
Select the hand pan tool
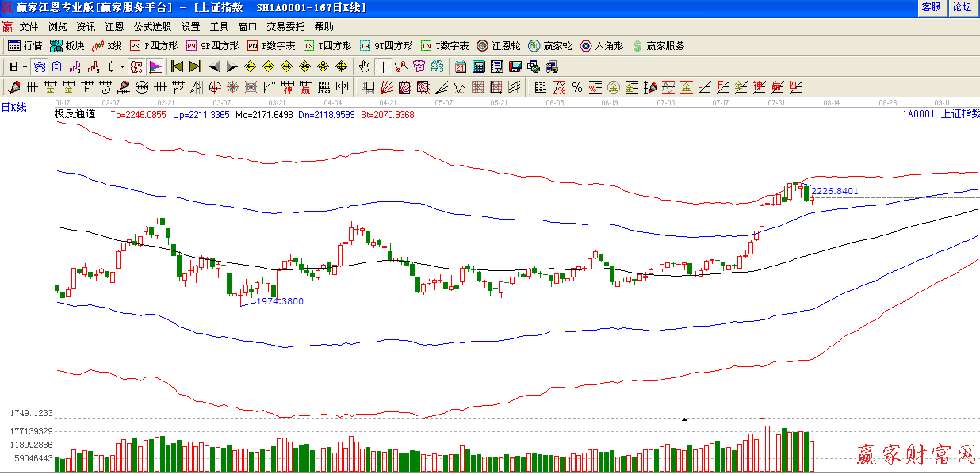coord(364,67)
